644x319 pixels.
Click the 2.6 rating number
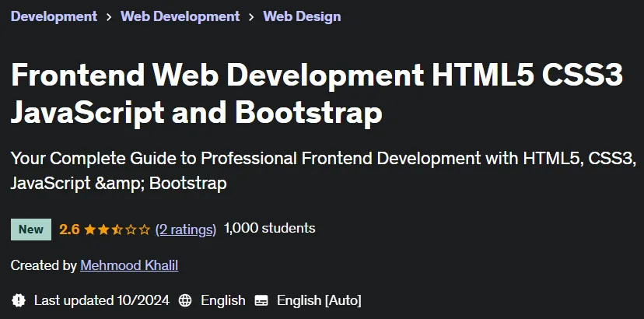tap(69, 230)
